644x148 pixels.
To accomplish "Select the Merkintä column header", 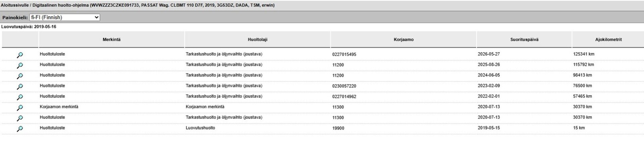I will pos(112,40).
